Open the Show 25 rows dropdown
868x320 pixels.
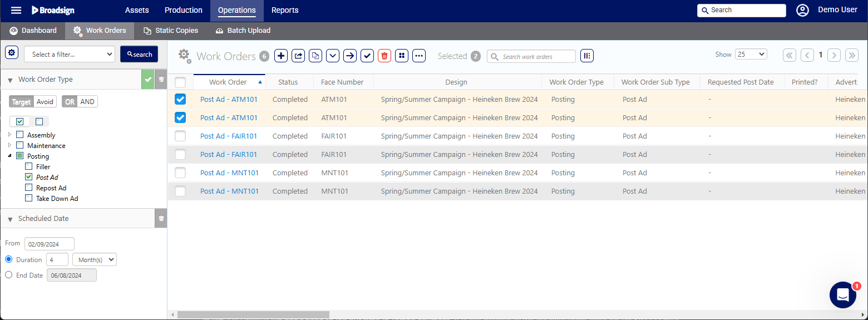point(751,54)
